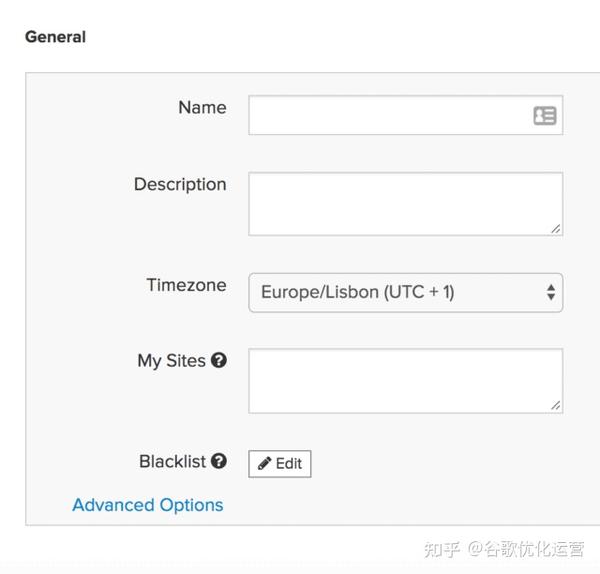This screenshot has width=600, height=574.
Task: Click the Timezone dropdown up-down arrows
Action: [551, 292]
